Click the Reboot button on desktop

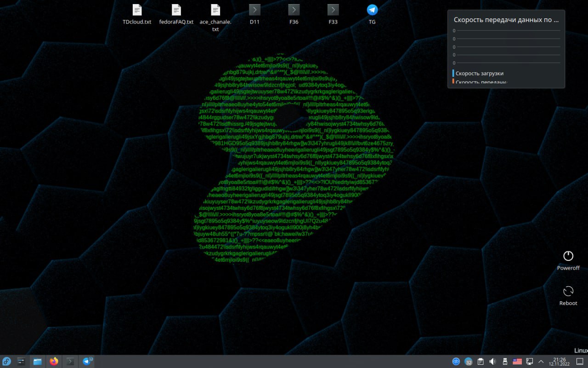coord(568,291)
